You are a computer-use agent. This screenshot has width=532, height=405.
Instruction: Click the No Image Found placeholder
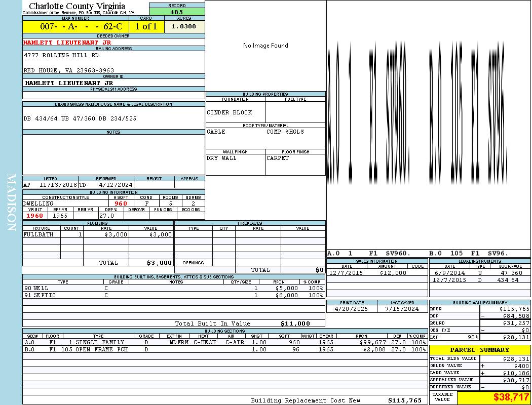coord(265,46)
